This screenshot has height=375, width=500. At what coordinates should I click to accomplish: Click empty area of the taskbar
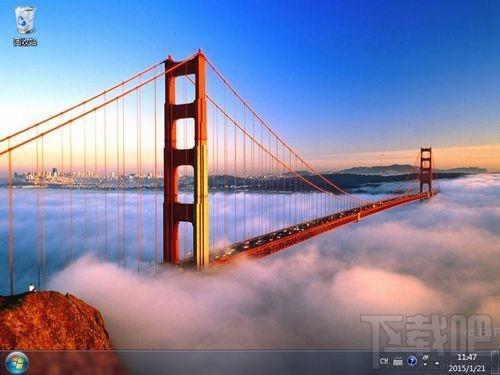click(233, 363)
